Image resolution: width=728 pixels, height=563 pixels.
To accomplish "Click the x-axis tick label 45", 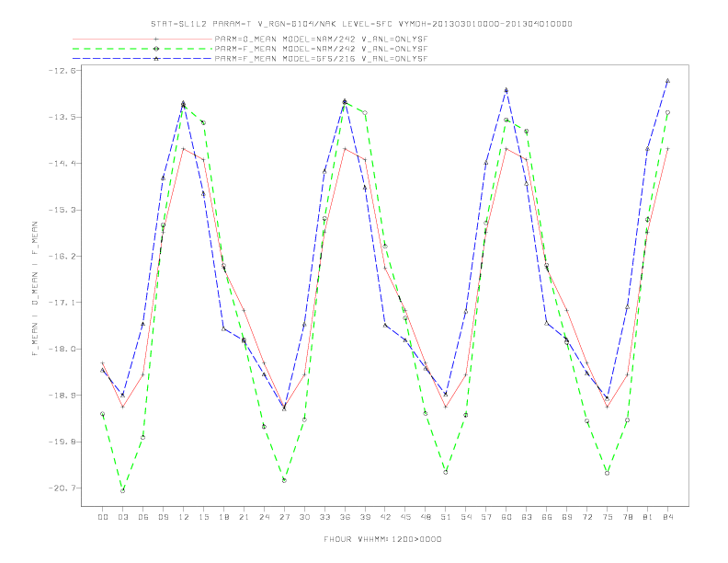I will tap(405, 517).
